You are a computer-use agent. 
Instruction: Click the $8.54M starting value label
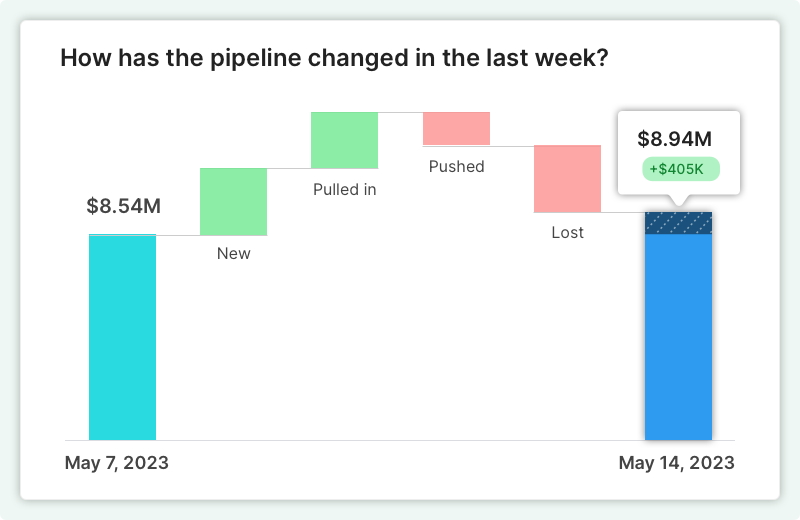123,207
